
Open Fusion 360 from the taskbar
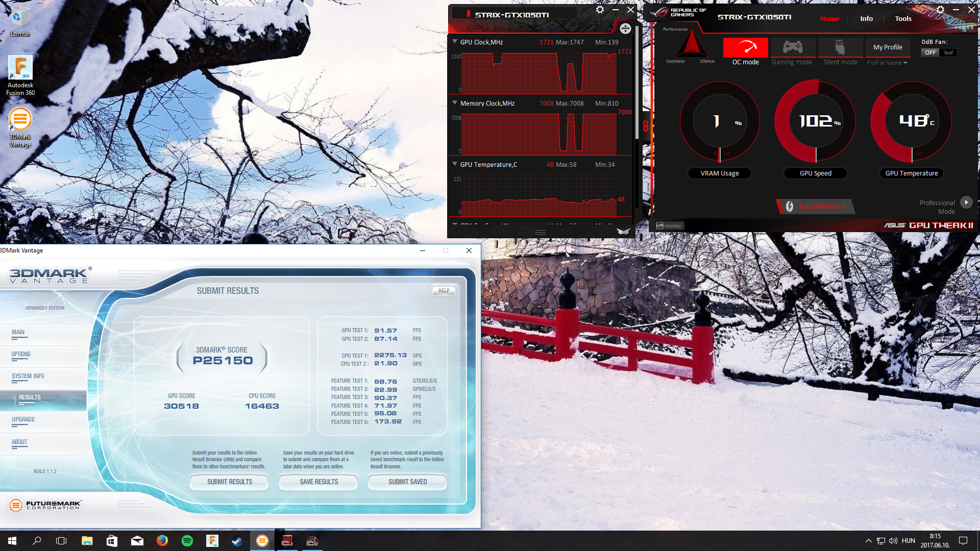(212, 541)
